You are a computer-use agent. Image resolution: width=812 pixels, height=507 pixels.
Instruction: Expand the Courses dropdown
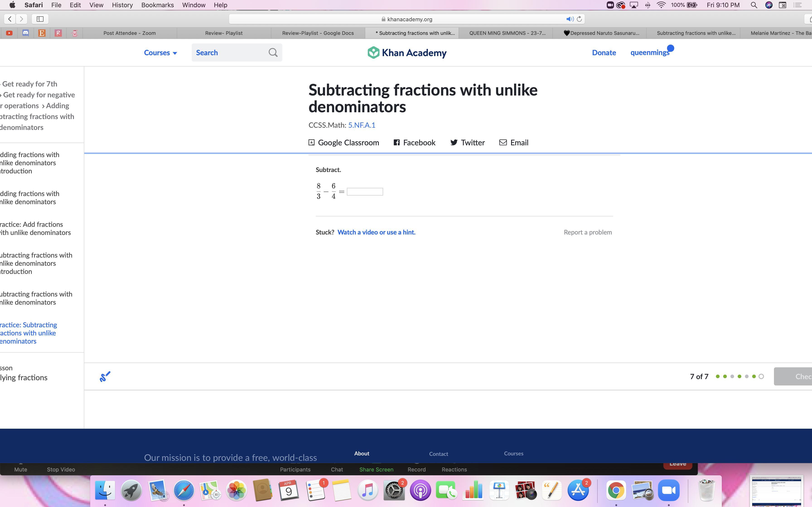160,53
